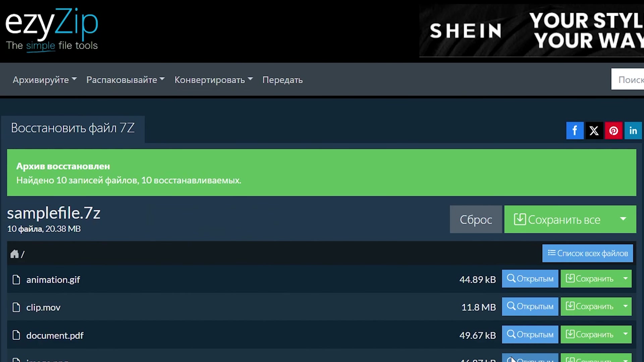Expand save options arrow for clip.mov
Screen dimensions: 644x362
[x=625, y=306]
